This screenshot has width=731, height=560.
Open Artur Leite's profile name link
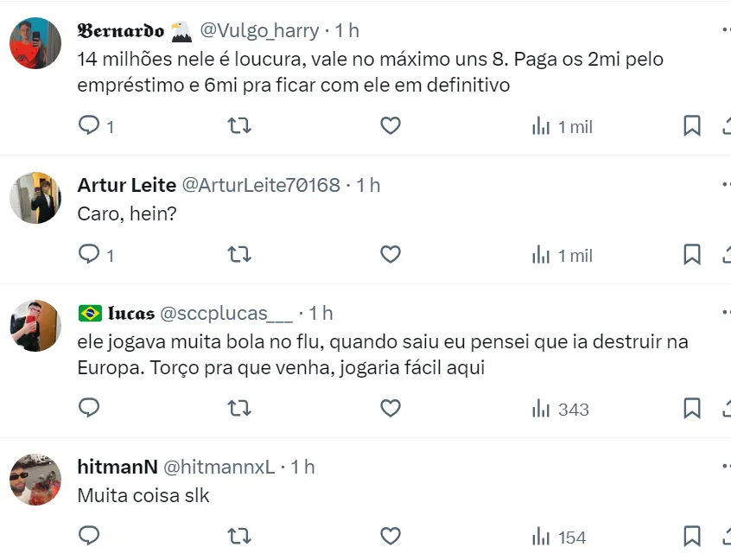tap(126, 185)
